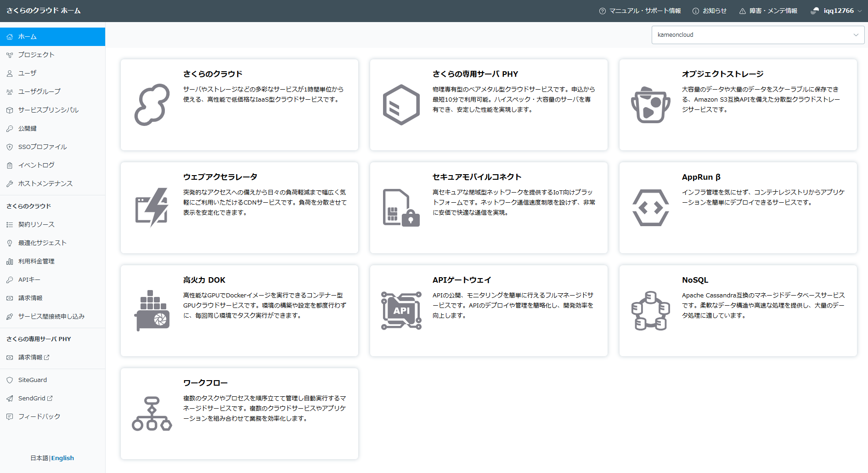Viewport: 868px width, 473px height.
Task: Click the SiteGuard shield icon
Action: 10,380
